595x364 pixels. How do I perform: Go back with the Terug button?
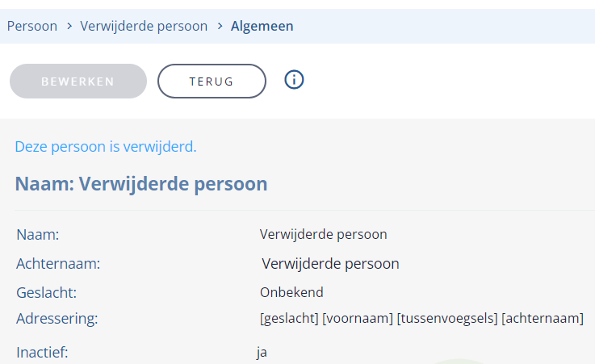212,82
